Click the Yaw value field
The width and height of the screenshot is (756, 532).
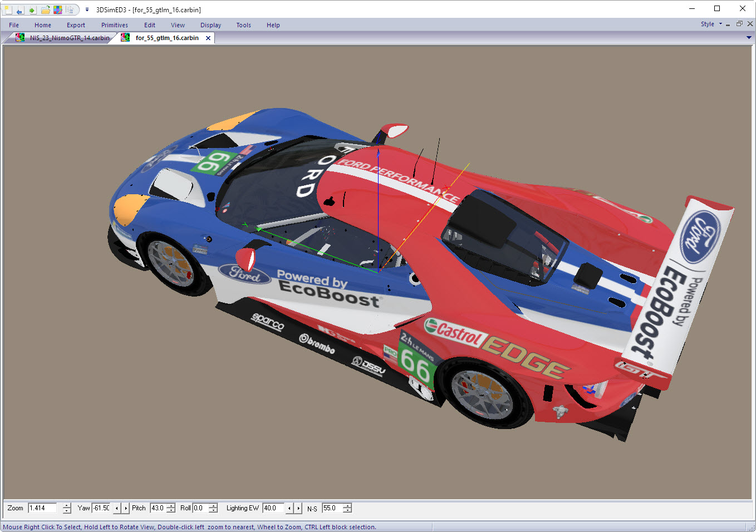pyautogui.click(x=102, y=508)
